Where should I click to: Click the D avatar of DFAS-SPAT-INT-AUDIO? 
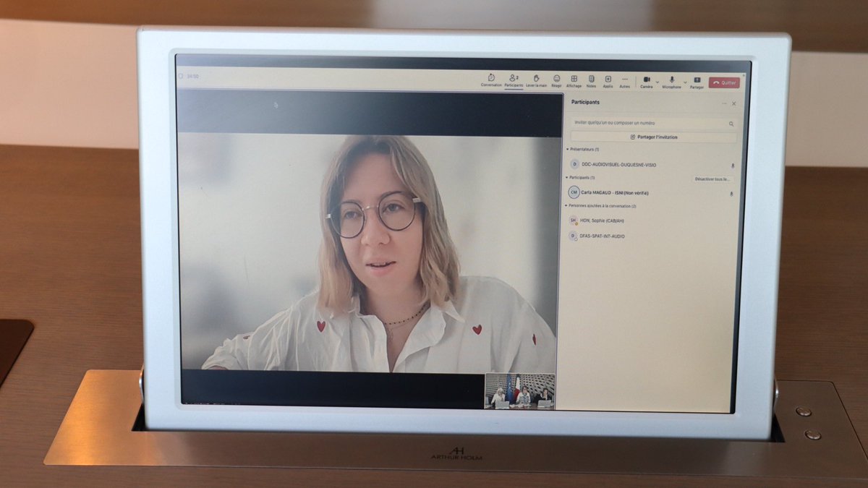pos(574,236)
